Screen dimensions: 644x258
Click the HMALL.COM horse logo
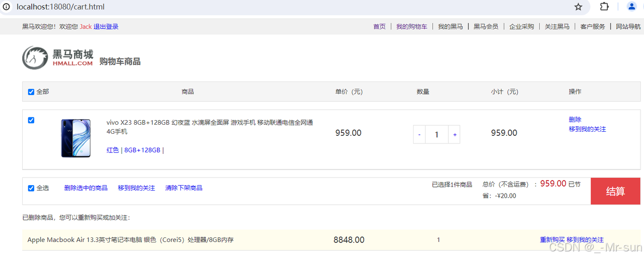pos(58,58)
